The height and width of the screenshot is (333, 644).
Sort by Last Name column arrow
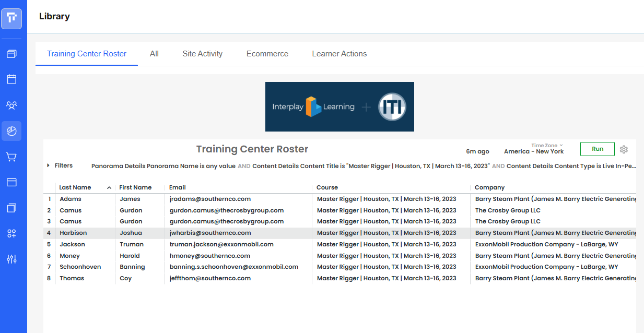click(109, 187)
